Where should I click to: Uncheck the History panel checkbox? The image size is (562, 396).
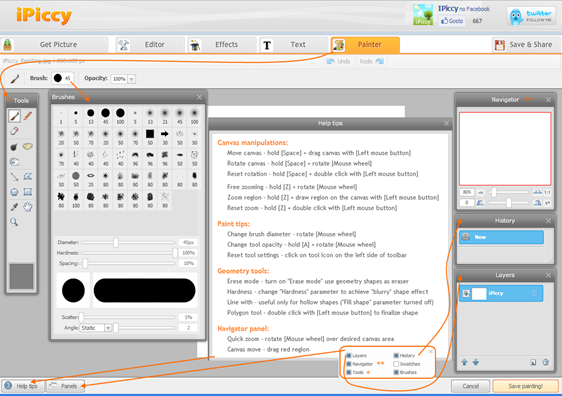396,356
